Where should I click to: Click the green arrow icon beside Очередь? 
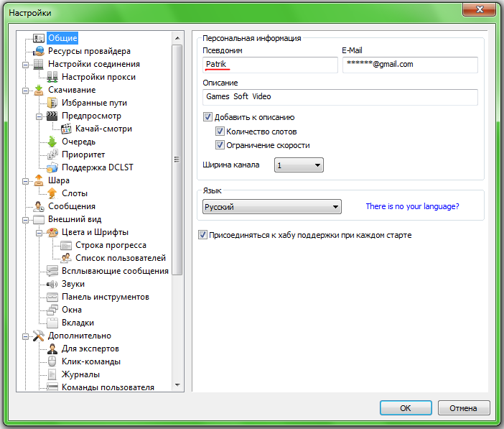point(52,142)
